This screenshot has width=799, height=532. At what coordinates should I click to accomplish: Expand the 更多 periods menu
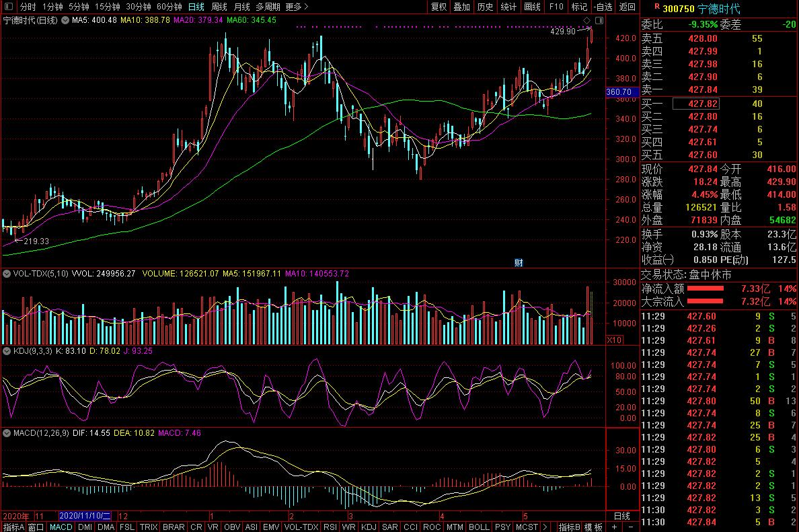pos(297,7)
